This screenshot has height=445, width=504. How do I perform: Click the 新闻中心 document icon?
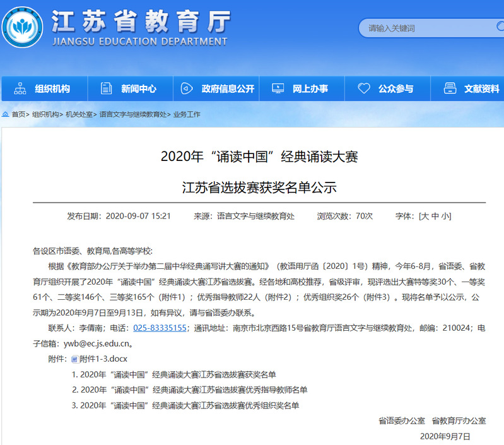pyautogui.click(x=106, y=88)
